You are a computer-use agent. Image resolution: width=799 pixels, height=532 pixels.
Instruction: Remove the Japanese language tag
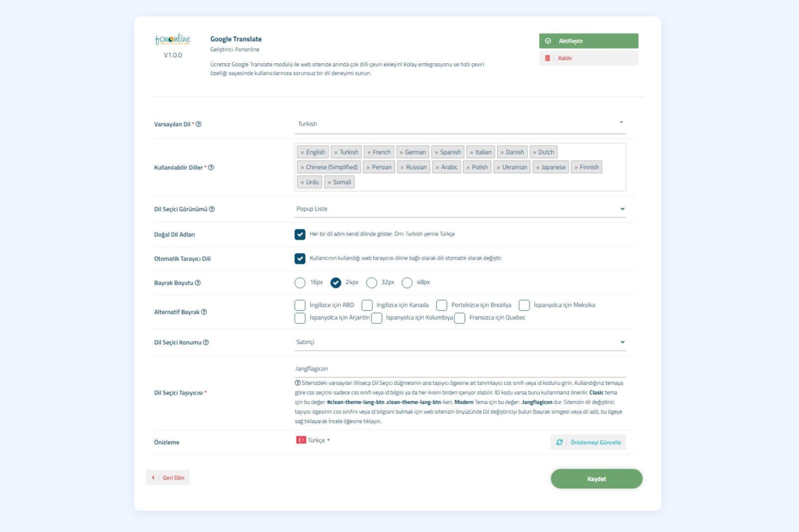click(x=538, y=168)
